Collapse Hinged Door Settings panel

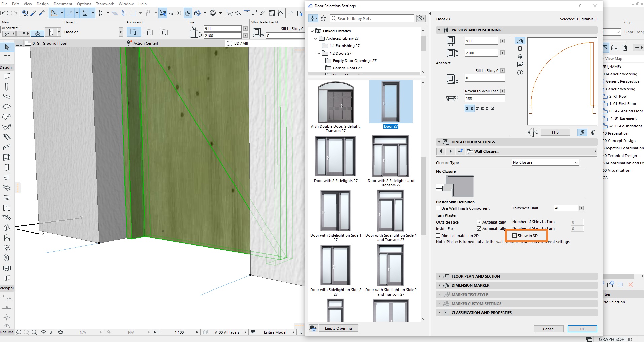[439, 142]
